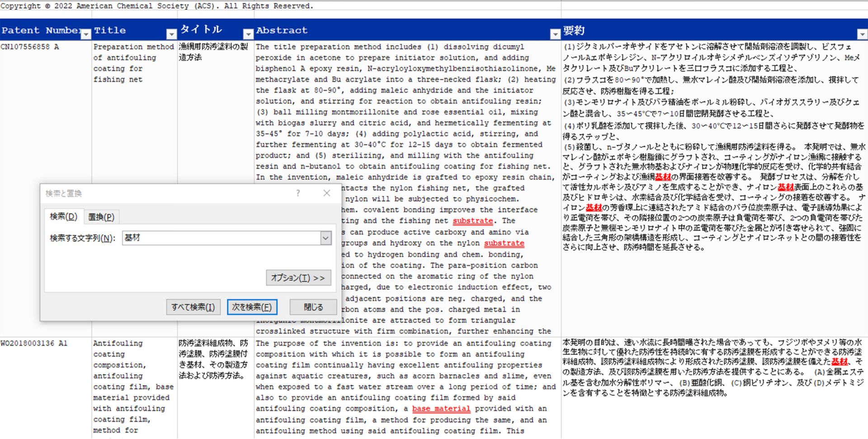868x439 pixels.
Task: Open the Title column filter dropdown
Action: 171,34
